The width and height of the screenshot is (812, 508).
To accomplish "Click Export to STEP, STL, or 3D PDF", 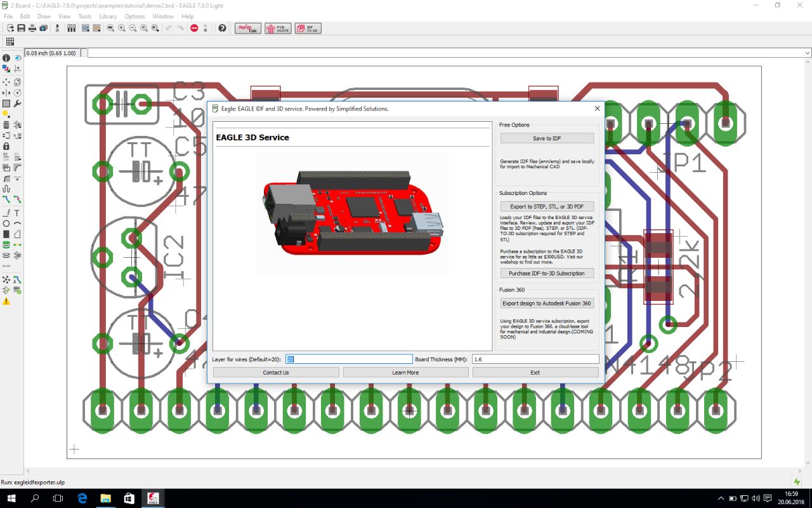I will 547,206.
